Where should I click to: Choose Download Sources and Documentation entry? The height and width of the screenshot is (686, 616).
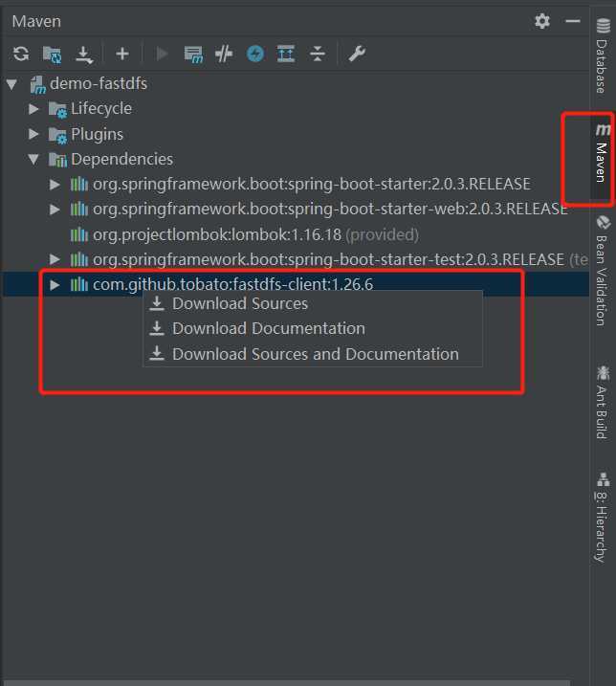pos(313,354)
